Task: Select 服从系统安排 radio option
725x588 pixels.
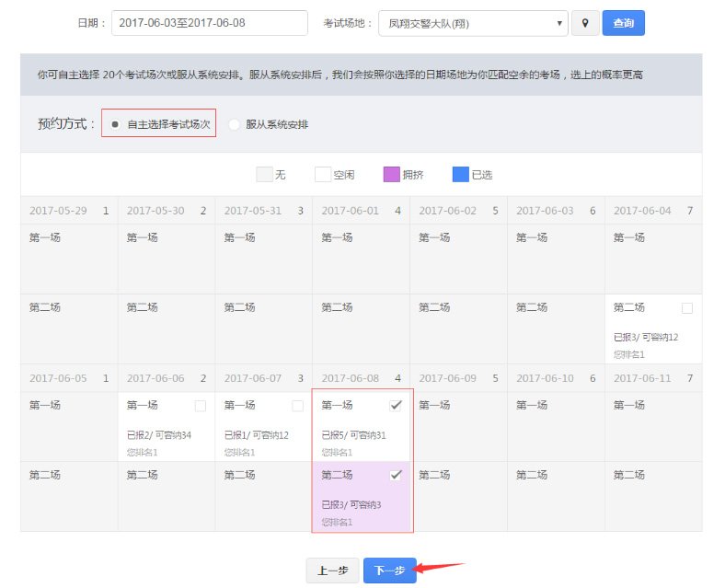Action: [234, 124]
